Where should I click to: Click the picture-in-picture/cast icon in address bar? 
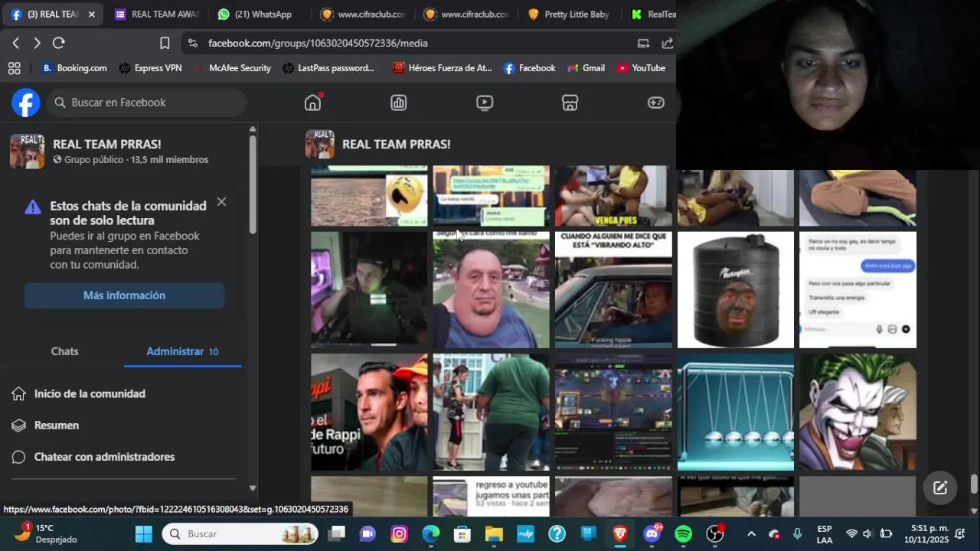pos(643,44)
